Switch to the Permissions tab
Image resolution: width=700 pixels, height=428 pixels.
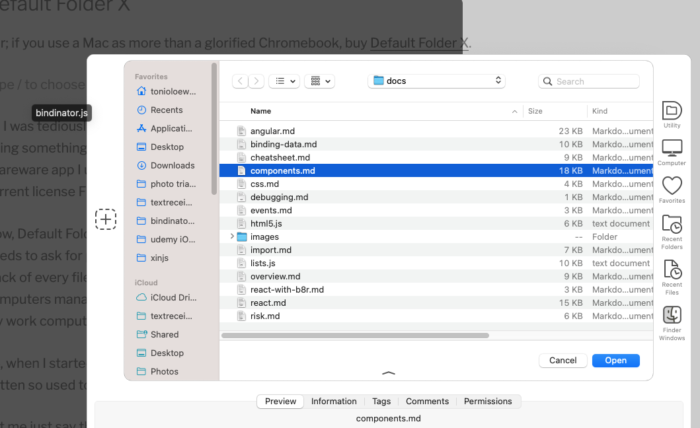[x=488, y=401]
